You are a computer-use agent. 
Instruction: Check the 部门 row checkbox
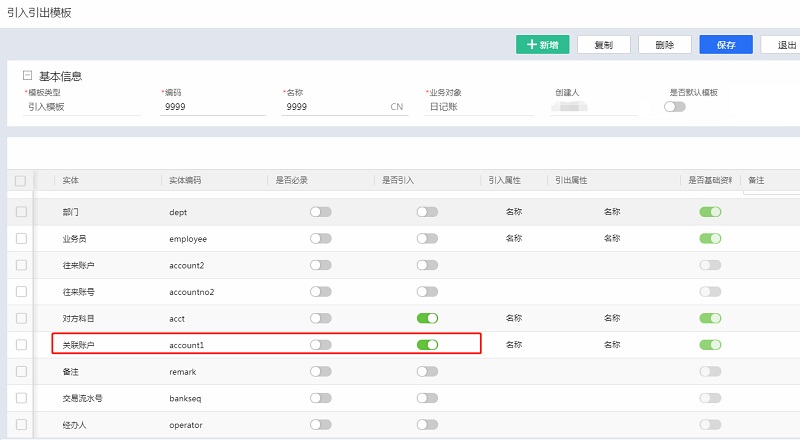pos(21,212)
